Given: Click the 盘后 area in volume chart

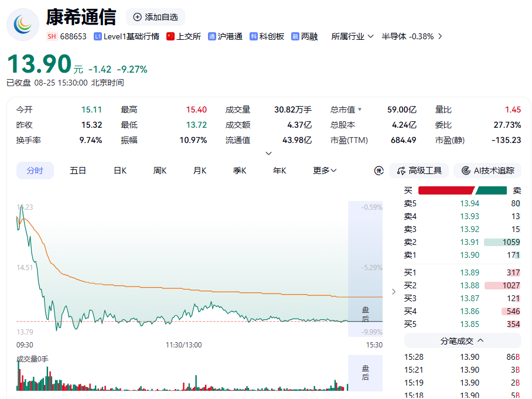Looking at the screenshot, I should point(366,373).
